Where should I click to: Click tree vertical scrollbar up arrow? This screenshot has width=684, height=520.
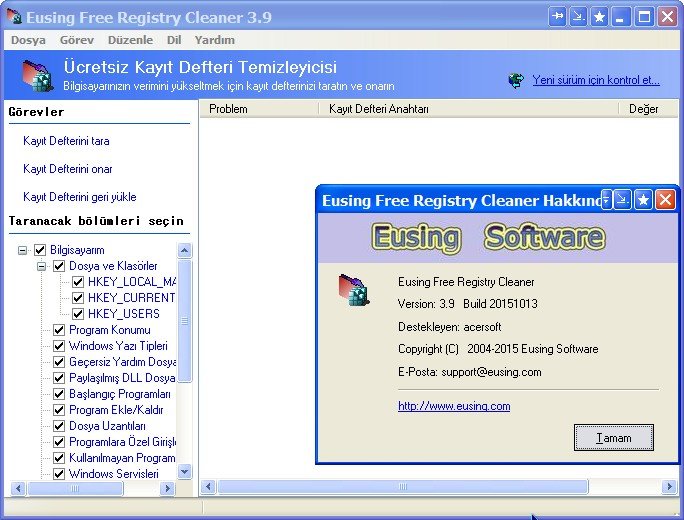(185, 250)
